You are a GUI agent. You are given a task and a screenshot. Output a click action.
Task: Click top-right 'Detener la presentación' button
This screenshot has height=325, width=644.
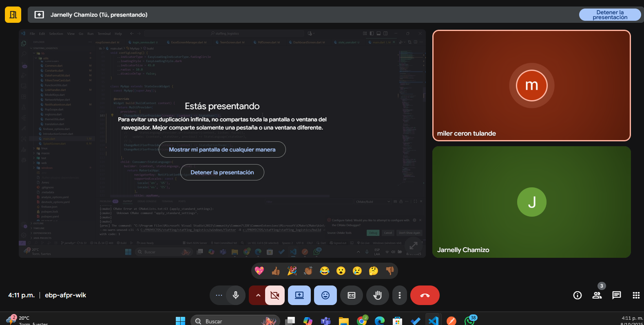pos(610,15)
